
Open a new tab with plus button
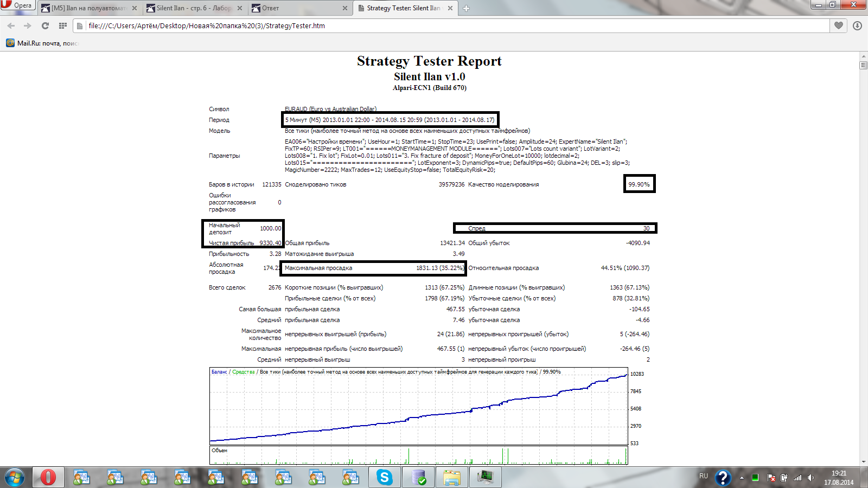coord(466,8)
